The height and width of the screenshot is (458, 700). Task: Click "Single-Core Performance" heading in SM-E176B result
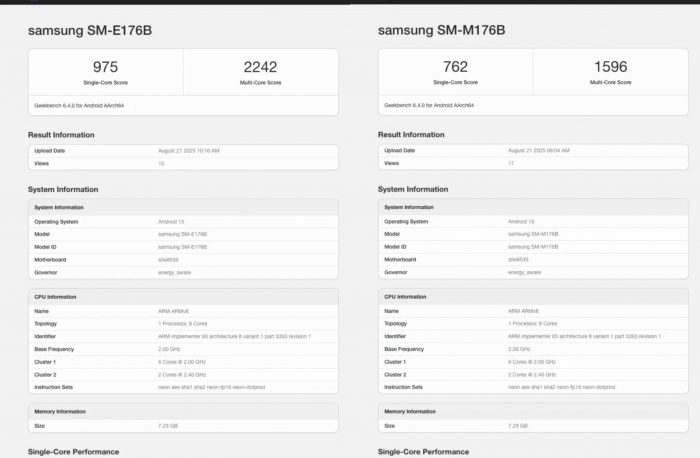point(74,452)
